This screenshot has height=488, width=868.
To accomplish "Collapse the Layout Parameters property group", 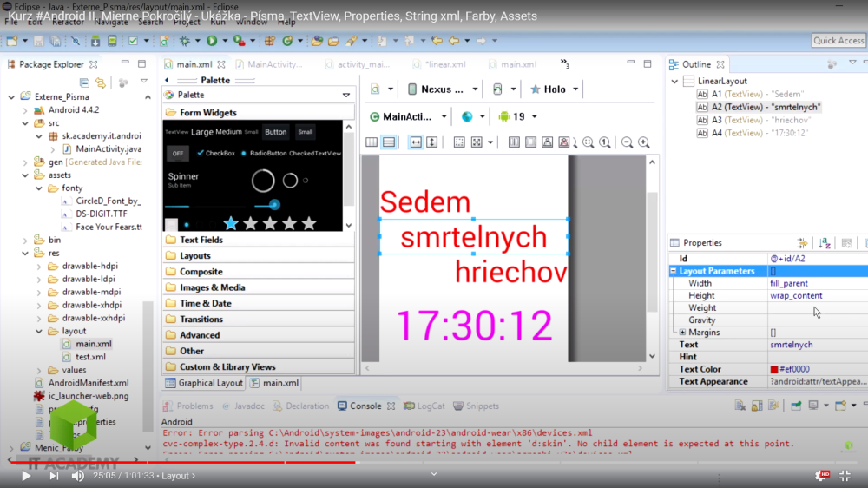I will click(674, 271).
